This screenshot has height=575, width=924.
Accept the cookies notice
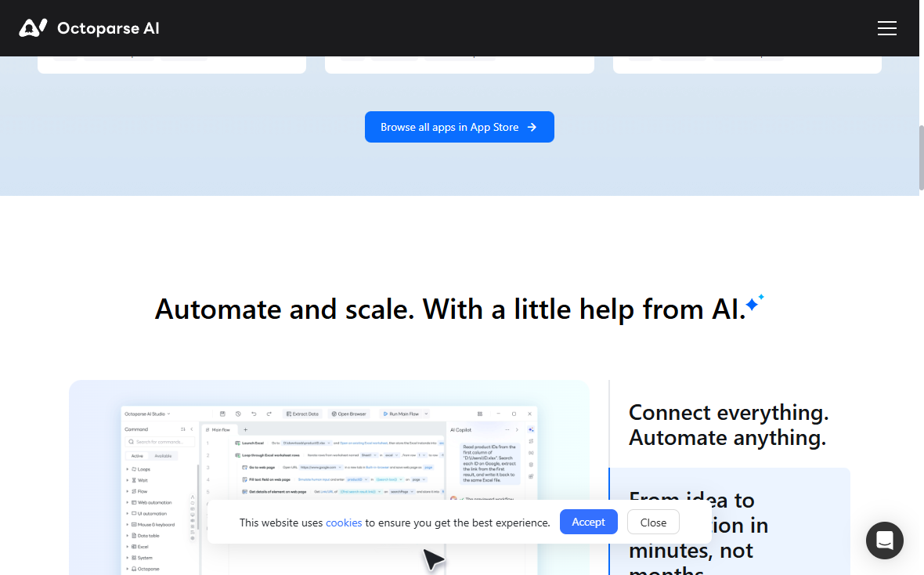[588, 522]
